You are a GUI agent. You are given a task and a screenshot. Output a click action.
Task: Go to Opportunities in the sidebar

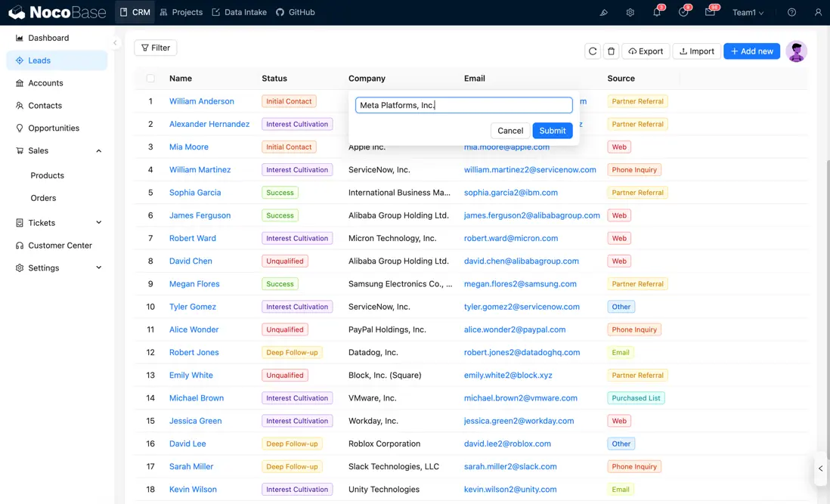click(x=54, y=128)
